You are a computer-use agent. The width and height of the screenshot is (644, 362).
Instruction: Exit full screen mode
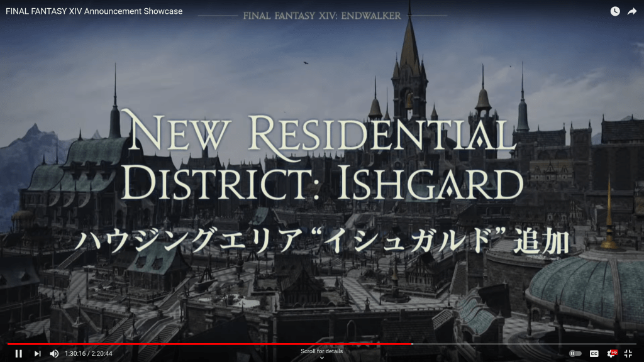(x=628, y=353)
